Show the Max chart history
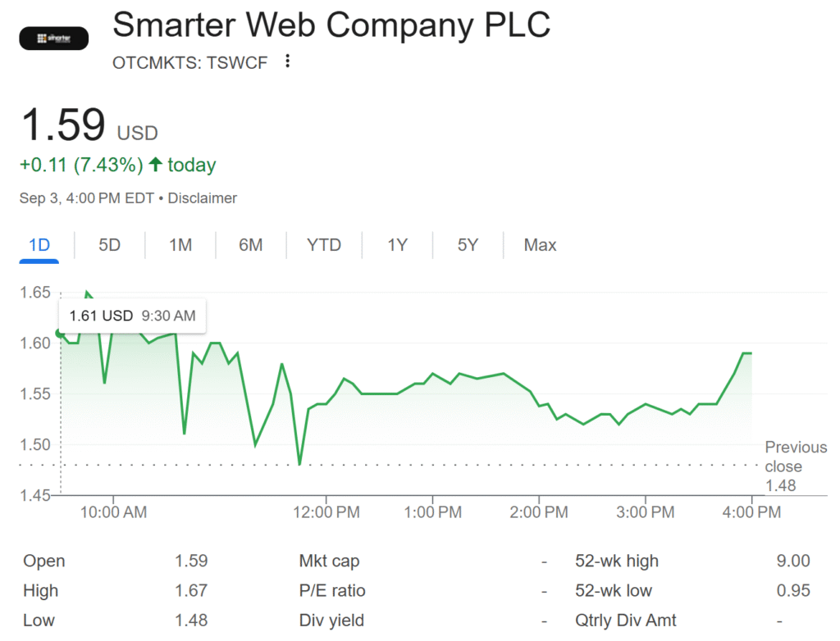Image resolution: width=840 pixels, height=641 pixels. 540,245
